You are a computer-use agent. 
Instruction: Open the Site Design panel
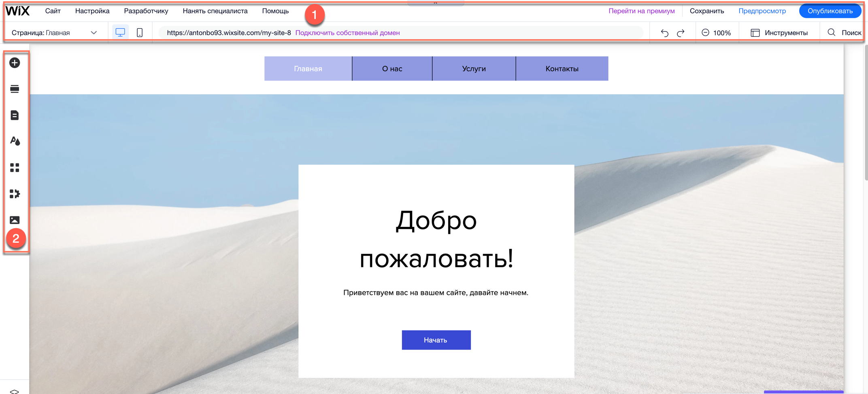coord(15,141)
